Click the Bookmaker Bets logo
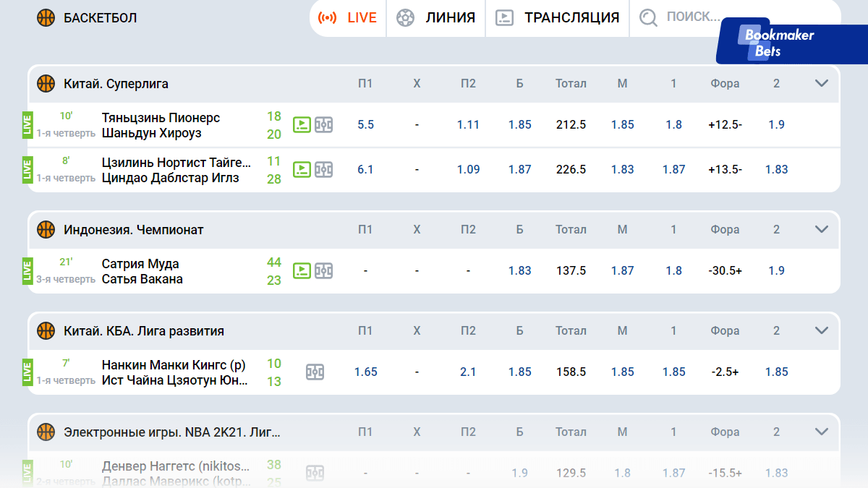This screenshot has width=868, height=488. (778, 43)
